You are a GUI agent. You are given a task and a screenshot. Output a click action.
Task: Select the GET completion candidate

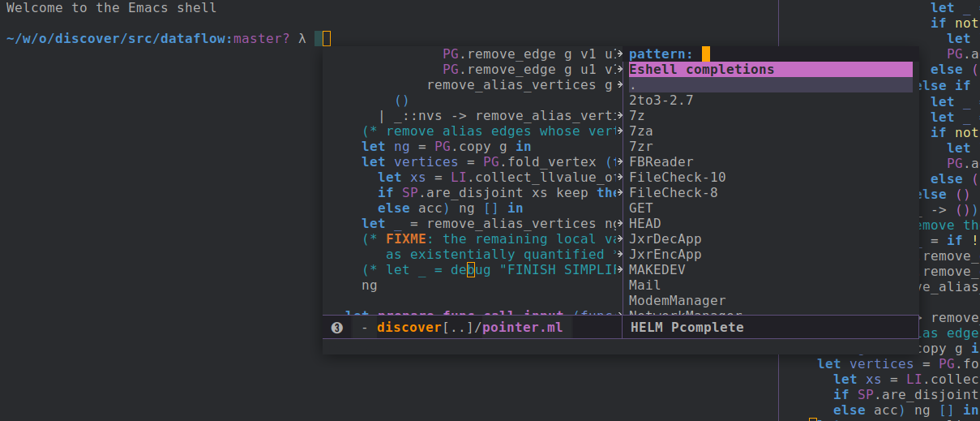(641, 208)
